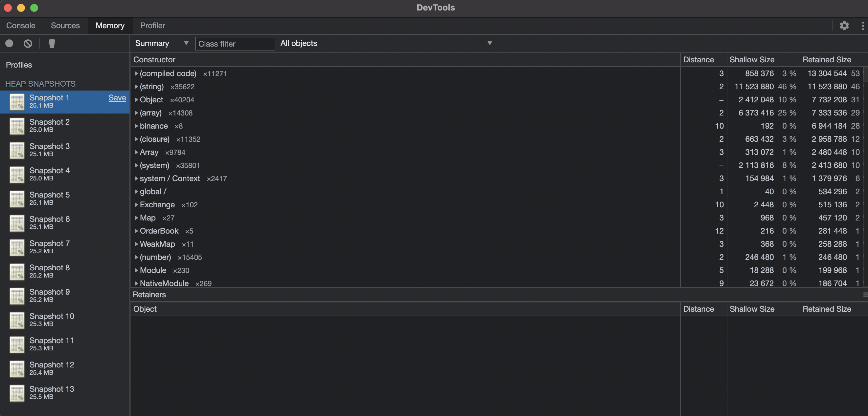The image size is (868, 416).
Task: Click the clear all profiles icon
Action: click(x=28, y=43)
